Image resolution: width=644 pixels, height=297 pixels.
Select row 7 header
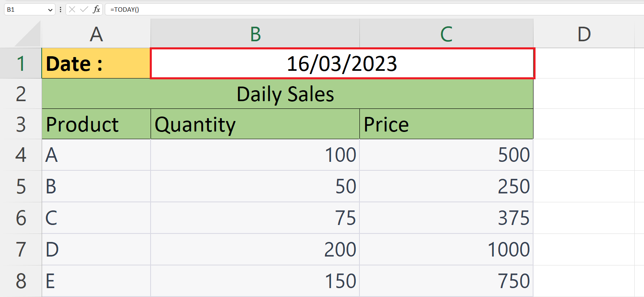coord(21,250)
